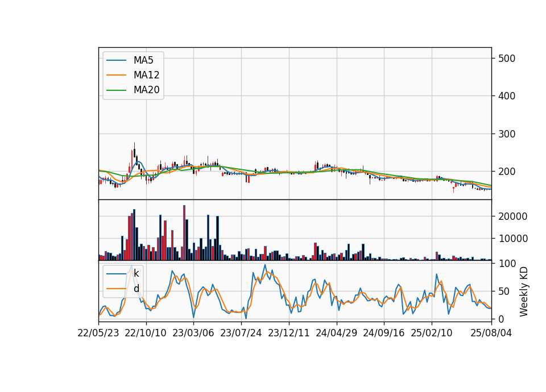Click the 20000 volume axis label
The image size is (546, 392).
point(513,216)
